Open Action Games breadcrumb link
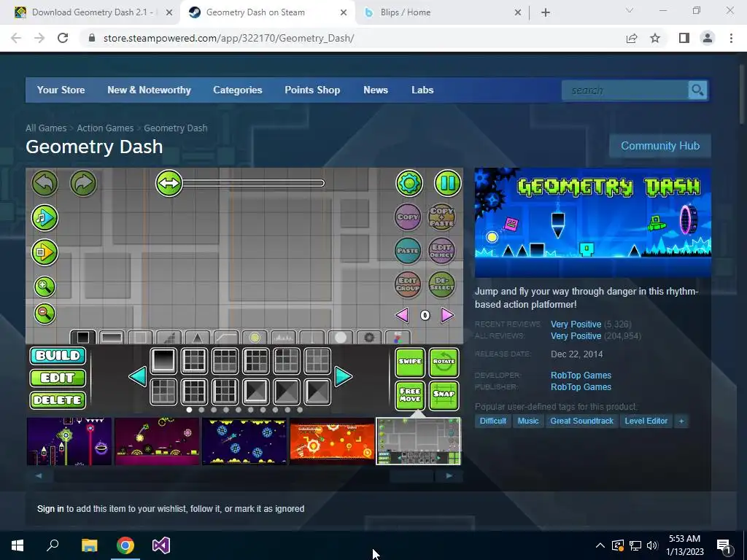This screenshot has height=560, width=747. 105,128
